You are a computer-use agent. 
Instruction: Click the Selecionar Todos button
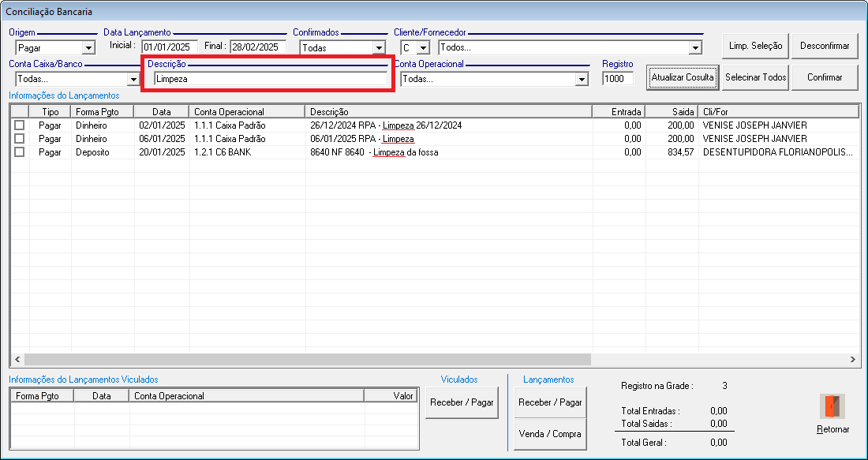pos(756,77)
